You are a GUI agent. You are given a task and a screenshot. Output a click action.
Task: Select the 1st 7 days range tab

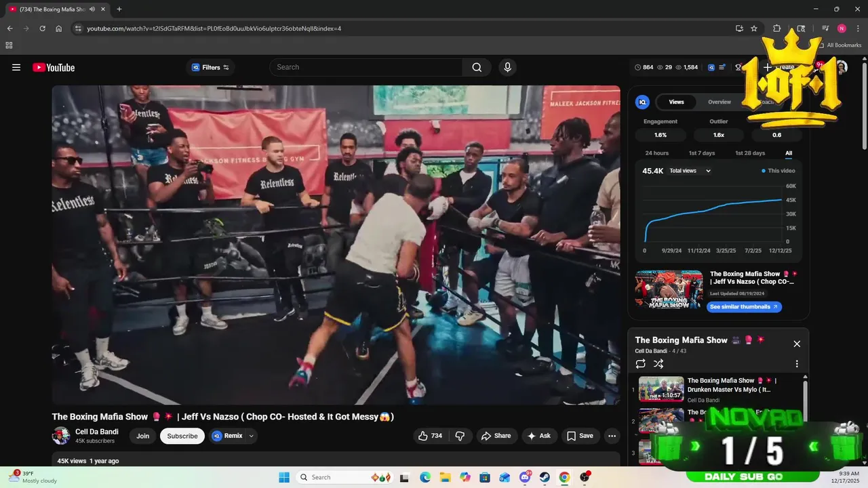click(702, 153)
